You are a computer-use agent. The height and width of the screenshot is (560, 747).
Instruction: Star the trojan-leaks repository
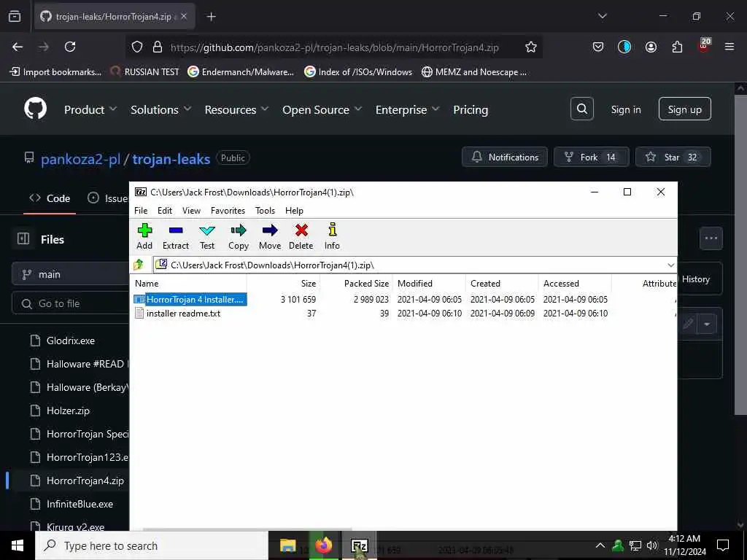[x=673, y=157]
